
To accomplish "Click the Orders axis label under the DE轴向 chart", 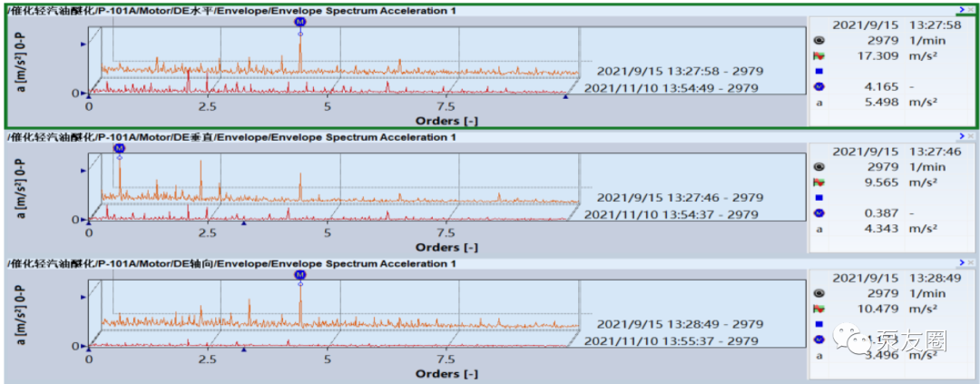I will pos(446,374).
